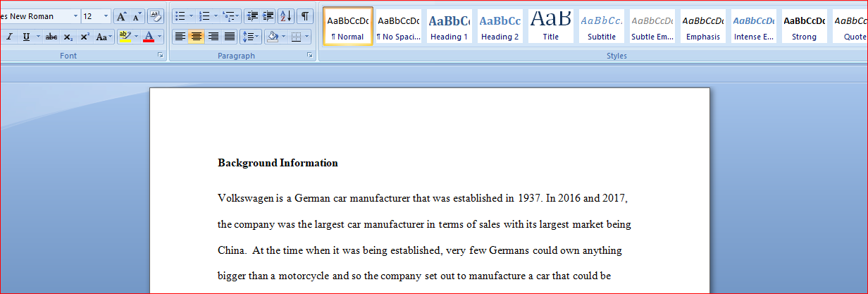Apply the Quote style

[x=850, y=26]
